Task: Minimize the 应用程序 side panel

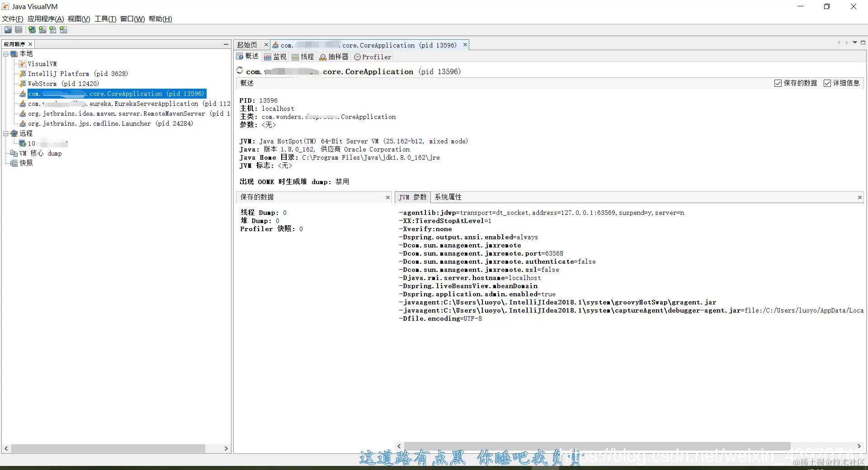Action: click(x=226, y=44)
